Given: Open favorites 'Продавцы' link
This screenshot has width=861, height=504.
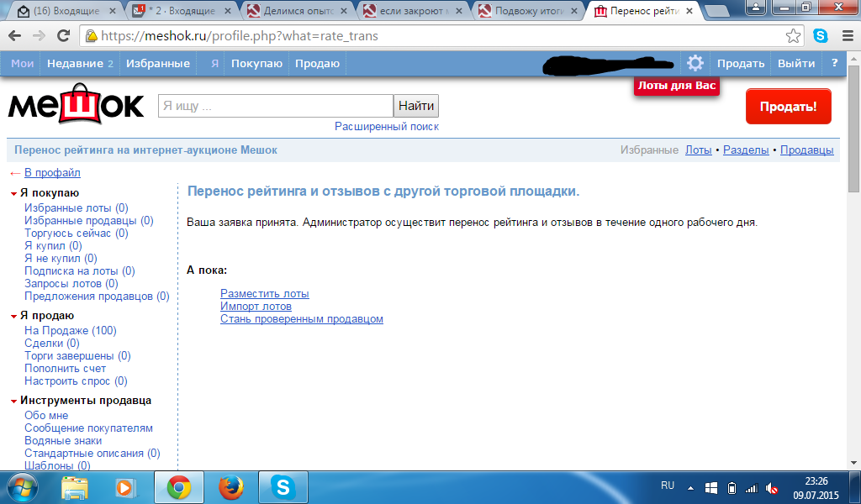Looking at the screenshot, I should 807,150.
